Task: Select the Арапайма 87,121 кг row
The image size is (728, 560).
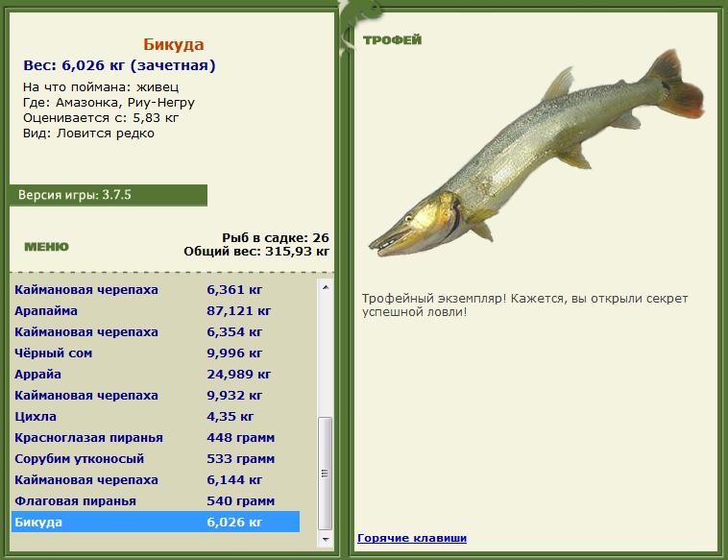Action: click(x=156, y=310)
